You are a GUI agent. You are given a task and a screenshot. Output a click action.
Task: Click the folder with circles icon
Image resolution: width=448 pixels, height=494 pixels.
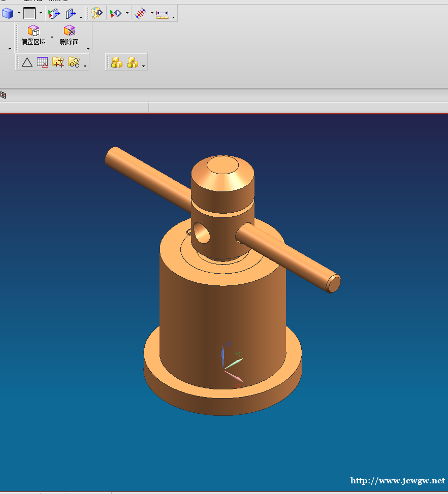[x=74, y=62]
